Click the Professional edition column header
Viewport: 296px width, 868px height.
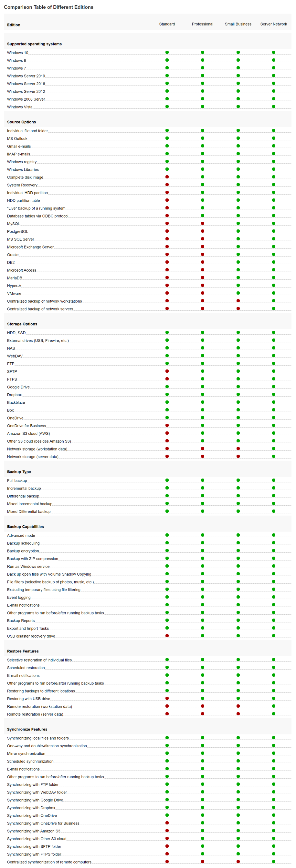(203, 24)
